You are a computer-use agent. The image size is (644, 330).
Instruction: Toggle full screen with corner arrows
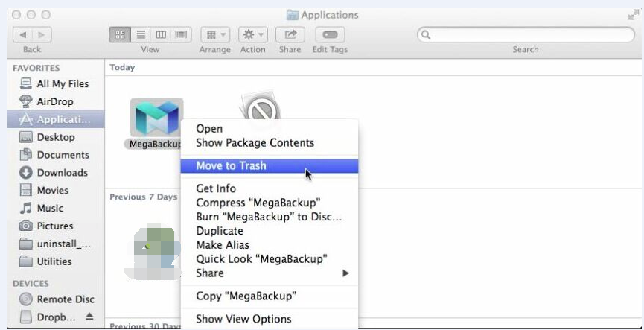tap(634, 15)
